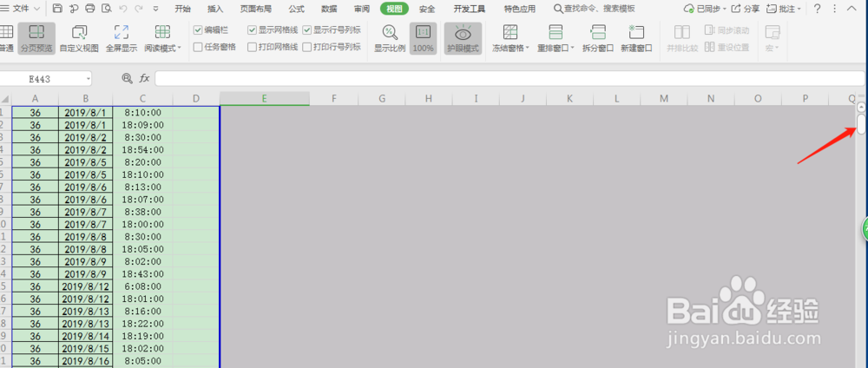Activate 阅读模式 reading mode

point(163,38)
